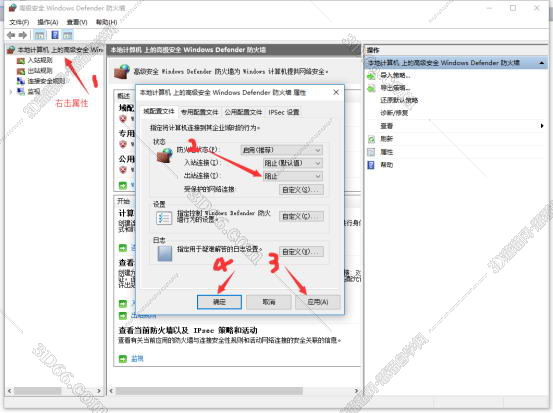Click 导入策略... in the Actions pane
This screenshot has width=553, height=413.
395,75
